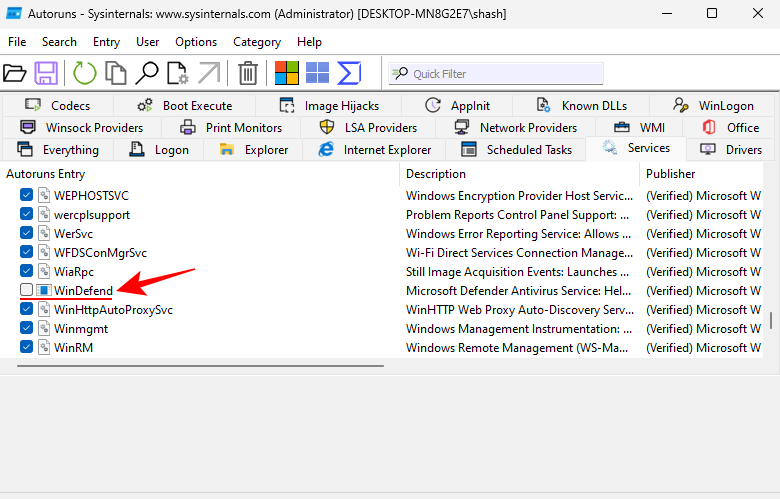Disable the WinRM entry checkbox

(x=27, y=348)
